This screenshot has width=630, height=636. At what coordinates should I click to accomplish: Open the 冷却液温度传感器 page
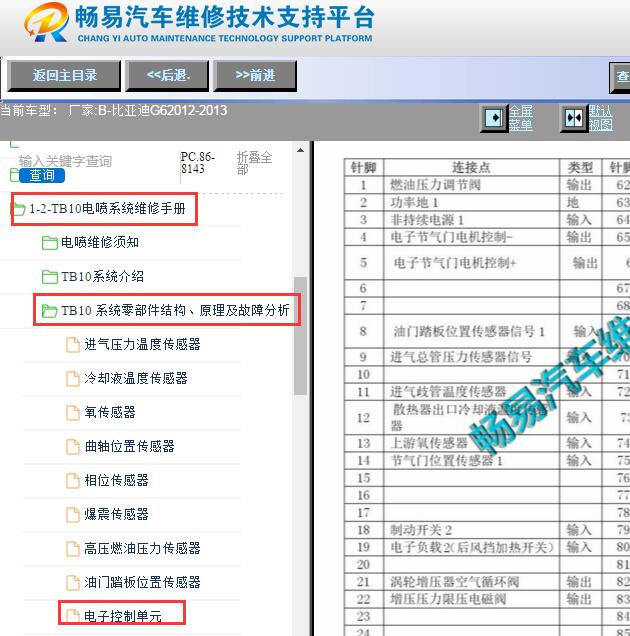pyautogui.click(x=136, y=378)
